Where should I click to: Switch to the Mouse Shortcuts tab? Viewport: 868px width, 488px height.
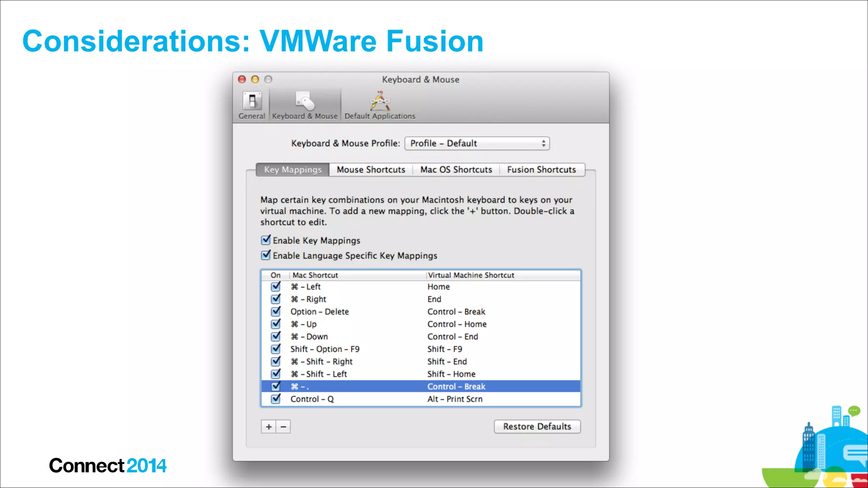(371, 169)
